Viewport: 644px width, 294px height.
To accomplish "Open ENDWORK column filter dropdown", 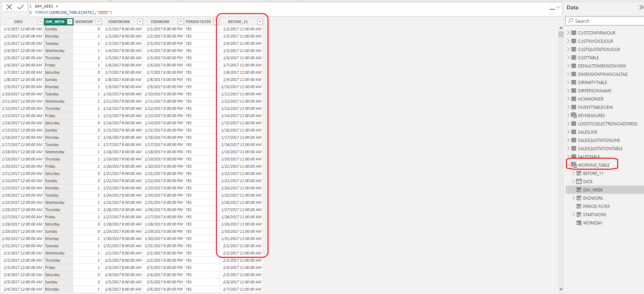I will pyautogui.click(x=181, y=22).
